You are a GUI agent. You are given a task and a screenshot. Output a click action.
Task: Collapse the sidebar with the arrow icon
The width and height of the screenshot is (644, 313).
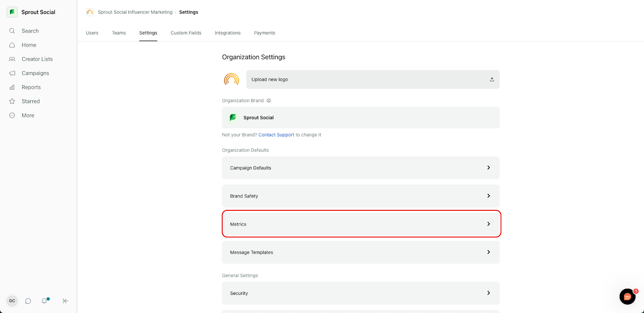coord(66,301)
